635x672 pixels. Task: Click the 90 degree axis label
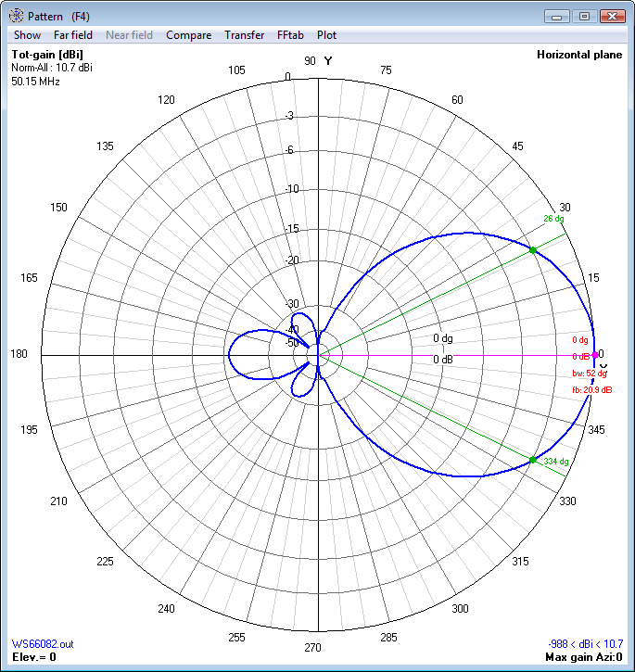310,61
